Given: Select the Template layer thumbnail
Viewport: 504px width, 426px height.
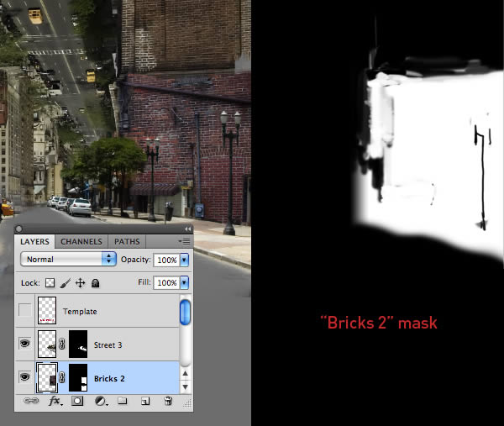Looking at the screenshot, I should 47,310.
